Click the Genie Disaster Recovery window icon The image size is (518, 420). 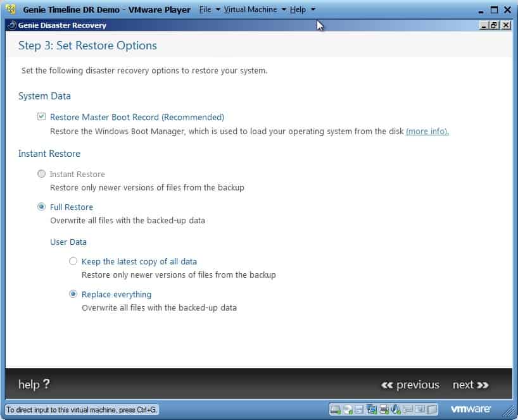tap(12, 25)
